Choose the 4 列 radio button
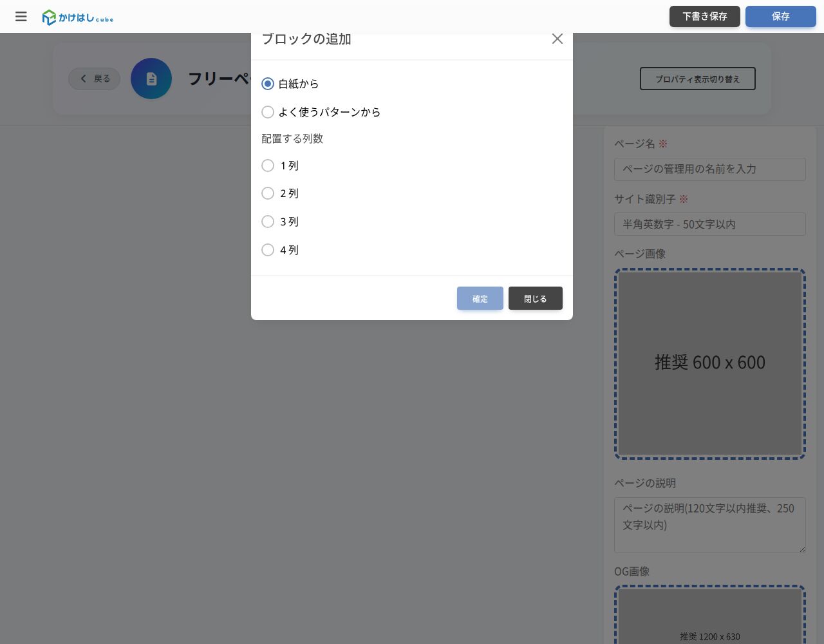Screen dimensions: 824x644 (268, 250)
